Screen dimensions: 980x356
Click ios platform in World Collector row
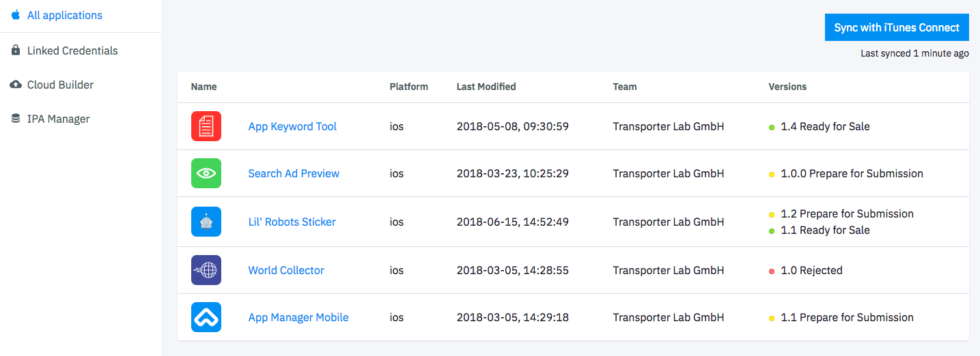tap(397, 270)
